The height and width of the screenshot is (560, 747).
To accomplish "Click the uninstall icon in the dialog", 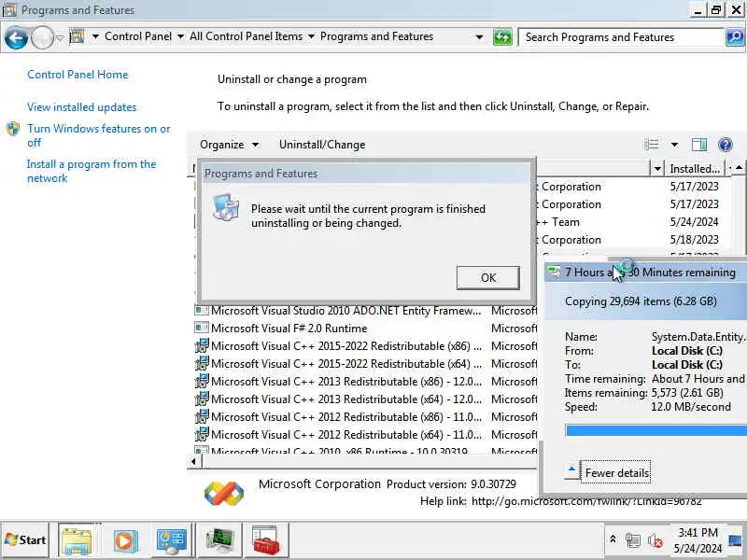I will tap(226, 207).
